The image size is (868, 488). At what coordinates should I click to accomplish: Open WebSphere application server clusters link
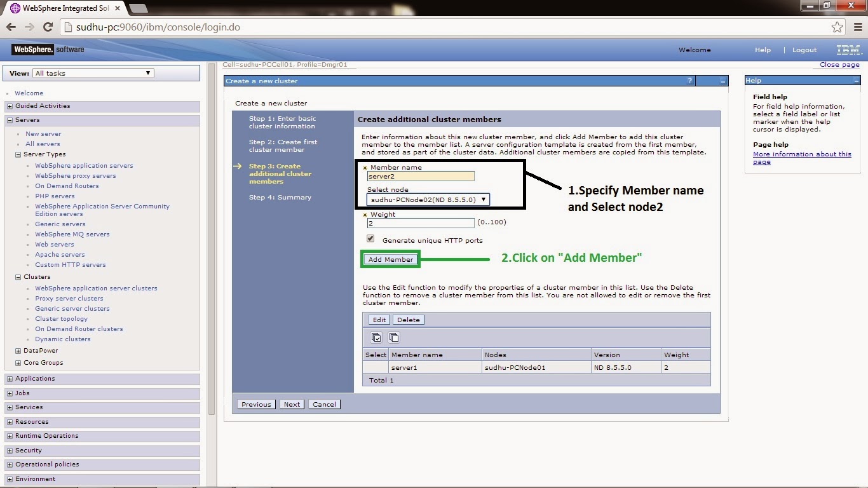tap(96, 288)
